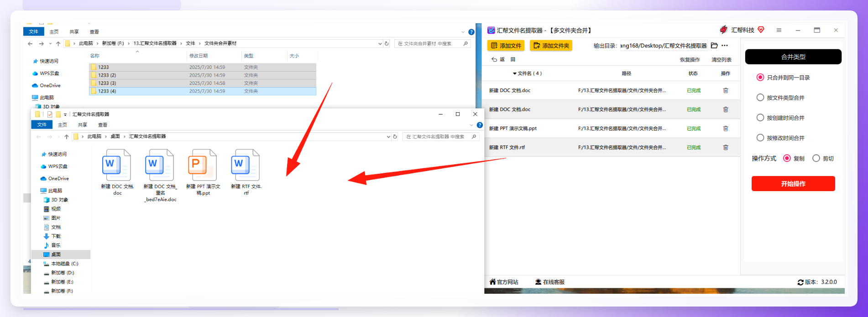
Task: Open recent locations dropdown in 文件夹合并素材 explorer
Action: [x=50, y=44]
